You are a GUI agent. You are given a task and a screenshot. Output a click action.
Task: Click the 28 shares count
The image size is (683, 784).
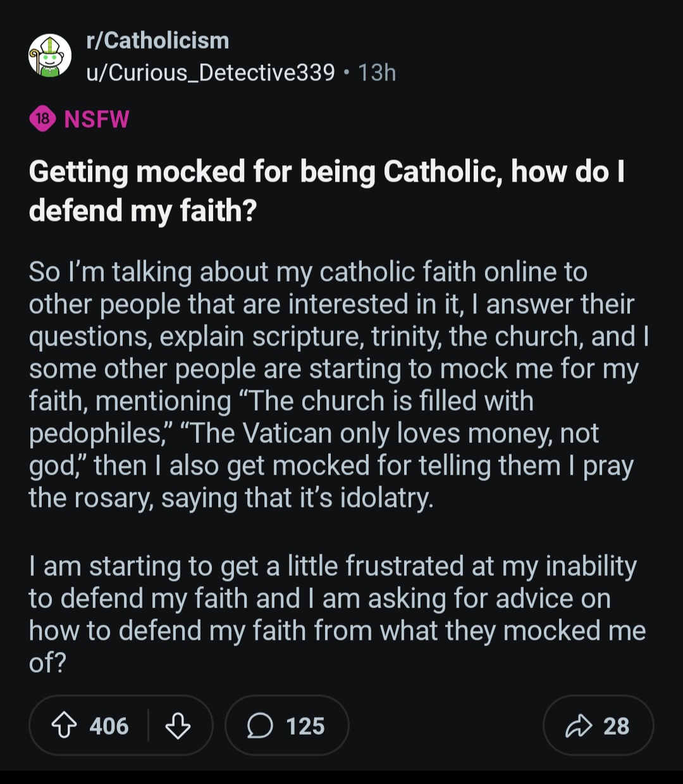click(617, 726)
